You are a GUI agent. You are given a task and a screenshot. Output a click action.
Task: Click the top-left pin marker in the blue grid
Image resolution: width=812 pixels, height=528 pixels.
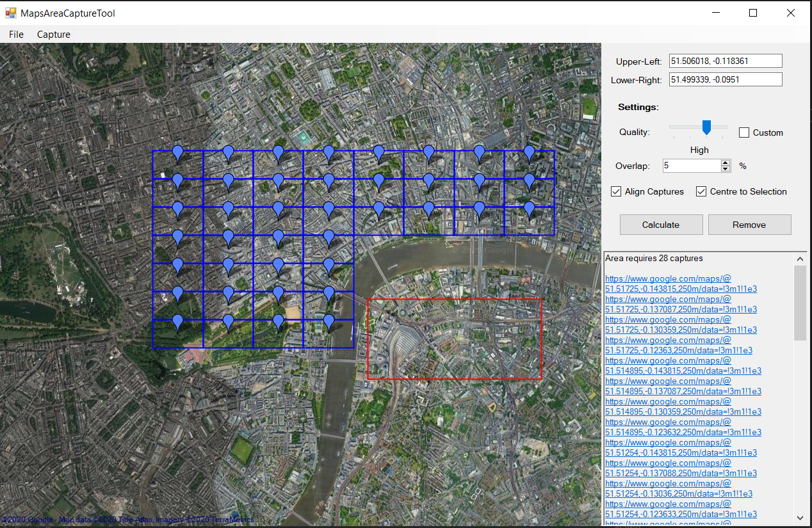(x=178, y=153)
